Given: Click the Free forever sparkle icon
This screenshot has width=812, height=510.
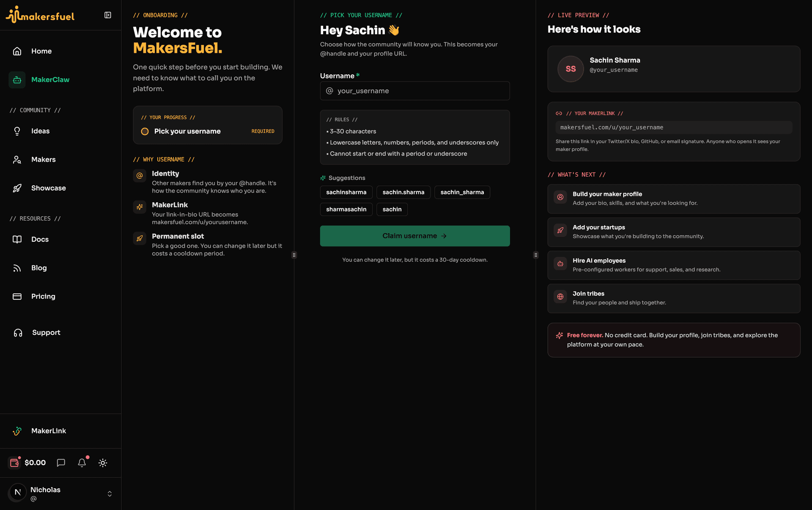Looking at the screenshot, I should click(x=560, y=336).
